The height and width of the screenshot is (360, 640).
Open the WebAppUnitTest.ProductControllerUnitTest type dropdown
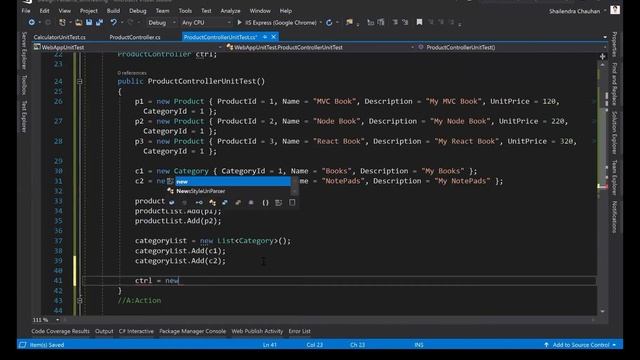[x=320, y=47]
